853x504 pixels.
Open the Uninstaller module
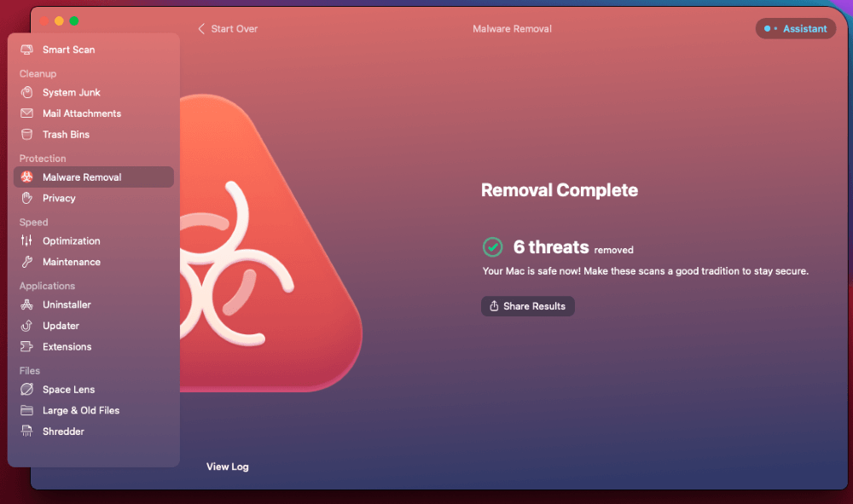tap(94, 304)
